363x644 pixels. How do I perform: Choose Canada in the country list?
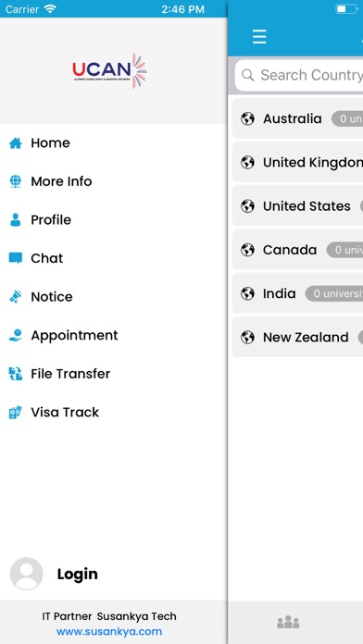click(x=297, y=250)
